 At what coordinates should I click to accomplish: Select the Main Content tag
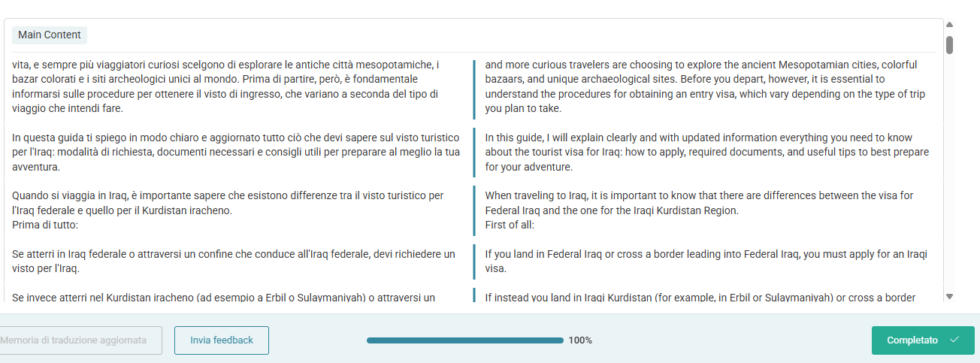coord(50,35)
